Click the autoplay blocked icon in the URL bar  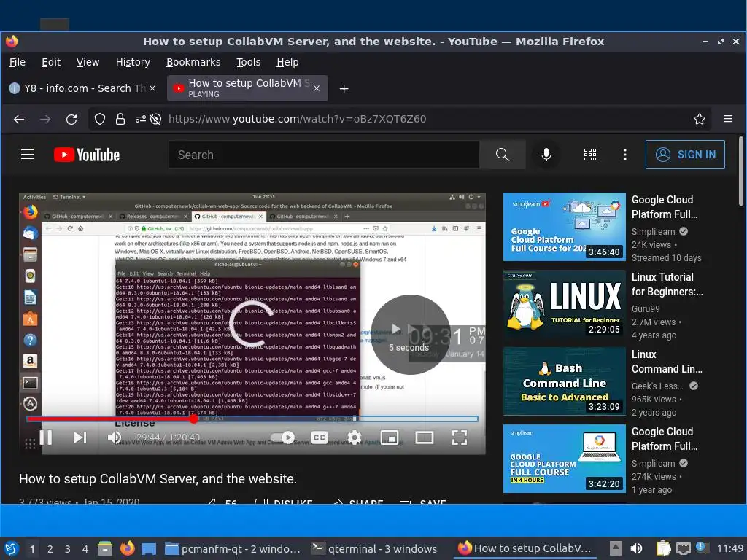(156, 119)
